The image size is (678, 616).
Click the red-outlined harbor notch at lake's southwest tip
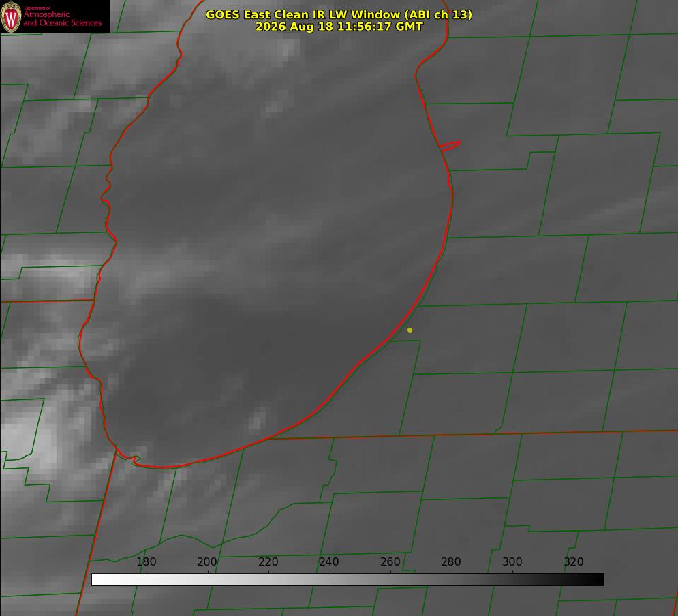pyautogui.click(x=136, y=460)
